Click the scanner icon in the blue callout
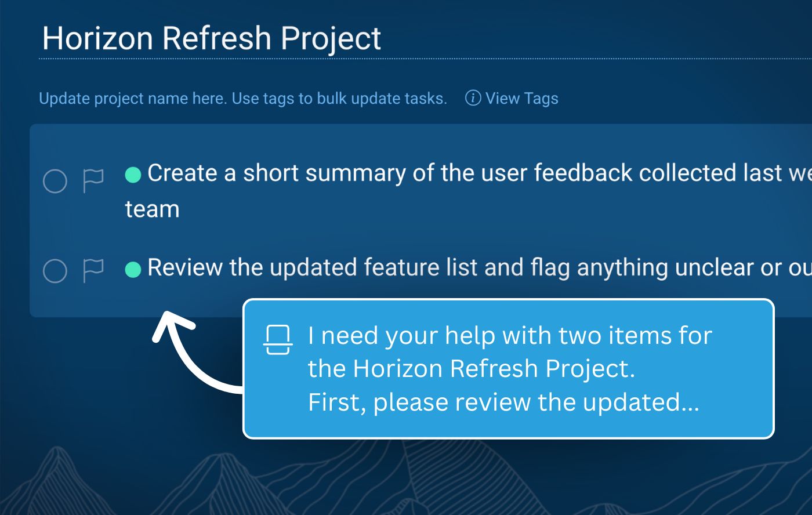The image size is (812, 515). pyautogui.click(x=278, y=340)
